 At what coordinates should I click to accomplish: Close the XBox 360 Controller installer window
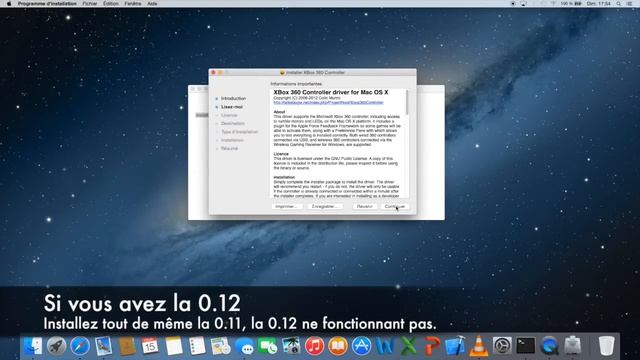213,73
